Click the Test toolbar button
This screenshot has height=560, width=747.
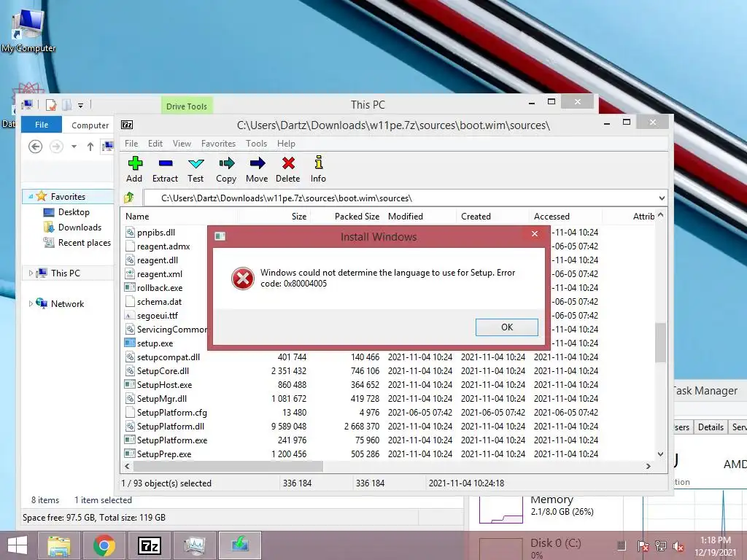[x=196, y=169]
